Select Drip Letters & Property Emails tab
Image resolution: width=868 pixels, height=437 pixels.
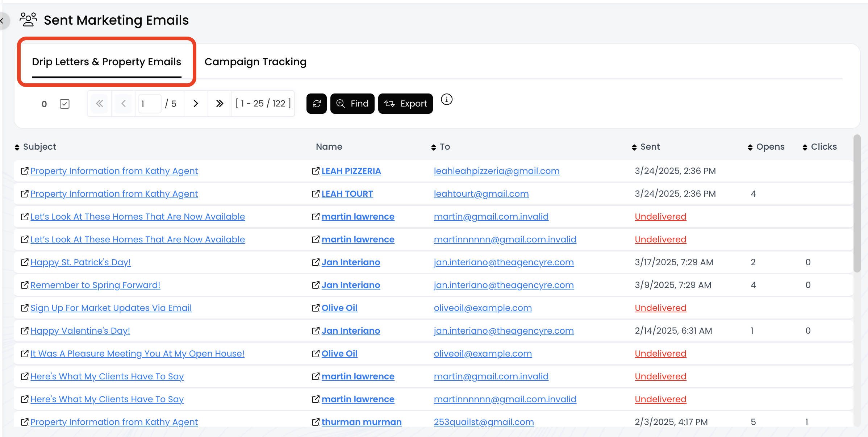tap(107, 62)
